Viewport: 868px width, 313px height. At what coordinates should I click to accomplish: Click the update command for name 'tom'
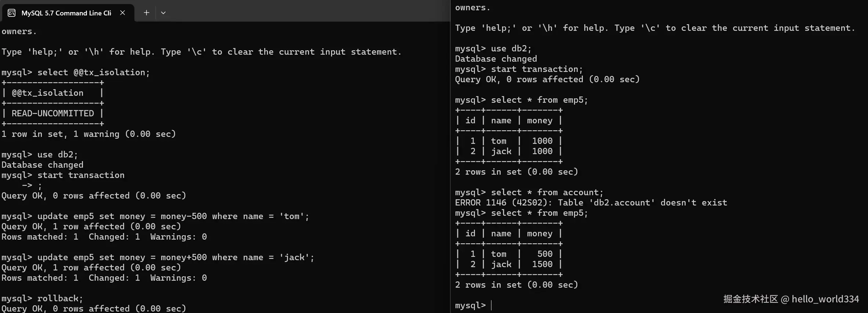pyautogui.click(x=155, y=216)
